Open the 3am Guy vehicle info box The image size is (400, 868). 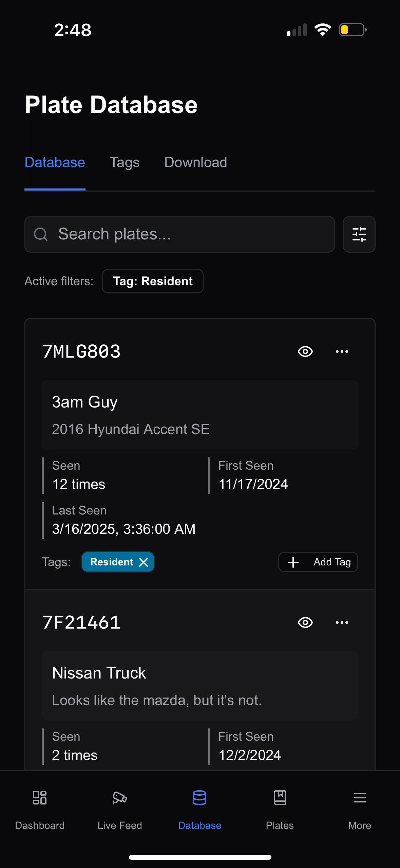pyautogui.click(x=200, y=415)
